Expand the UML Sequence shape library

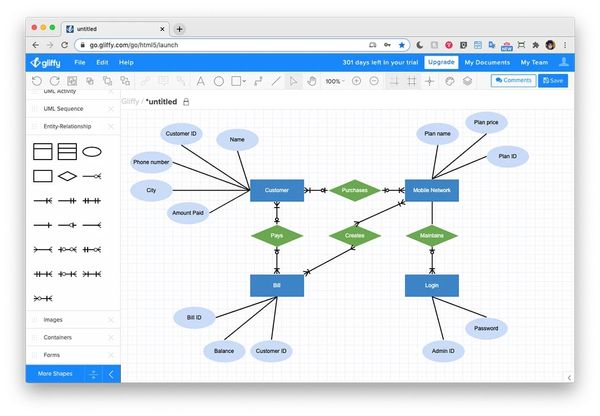coord(63,109)
